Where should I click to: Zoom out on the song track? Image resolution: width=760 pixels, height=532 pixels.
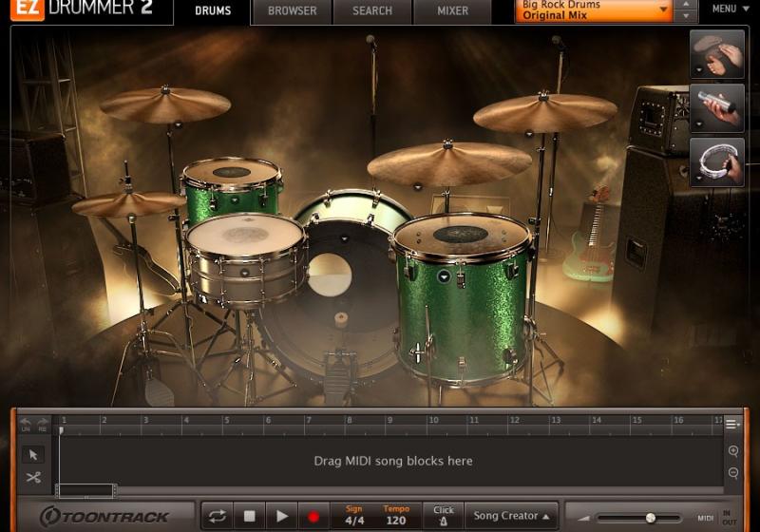pos(733,473)
